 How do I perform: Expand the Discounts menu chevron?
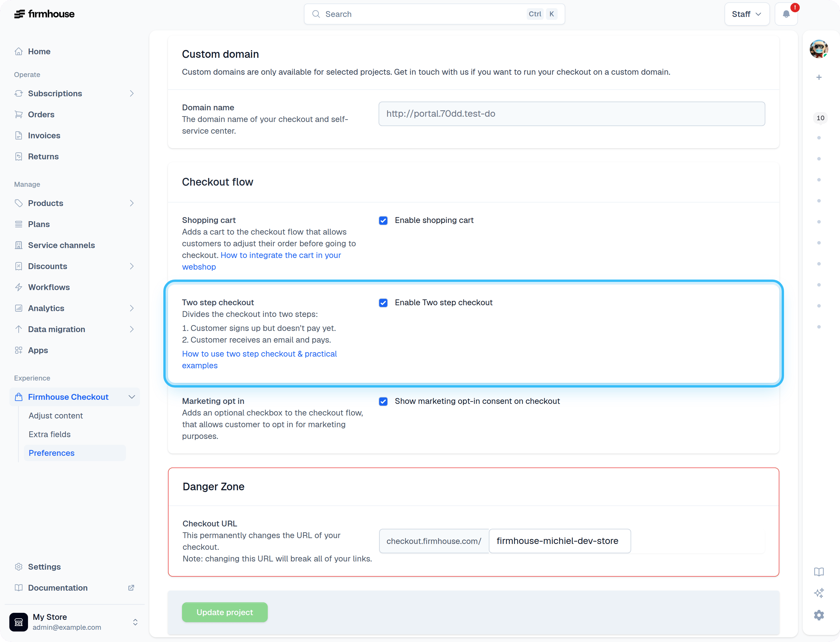click(132, 266)
